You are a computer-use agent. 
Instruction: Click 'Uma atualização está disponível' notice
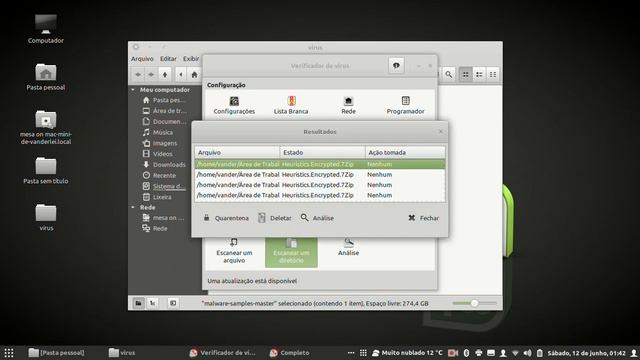pyautogui.click(x=252, y=281)
